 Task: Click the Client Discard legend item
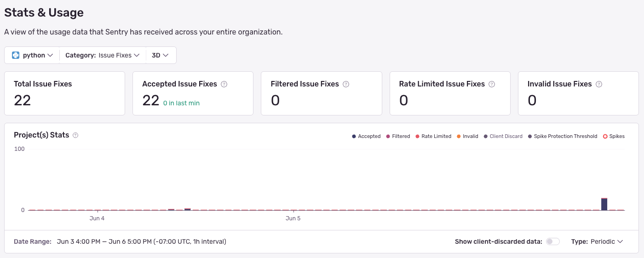coord(503,136)
